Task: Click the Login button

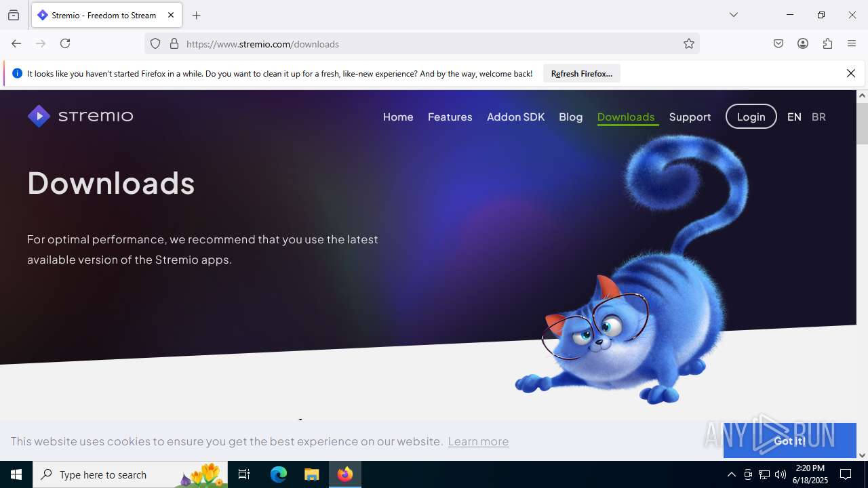Action: pos(751,117)
